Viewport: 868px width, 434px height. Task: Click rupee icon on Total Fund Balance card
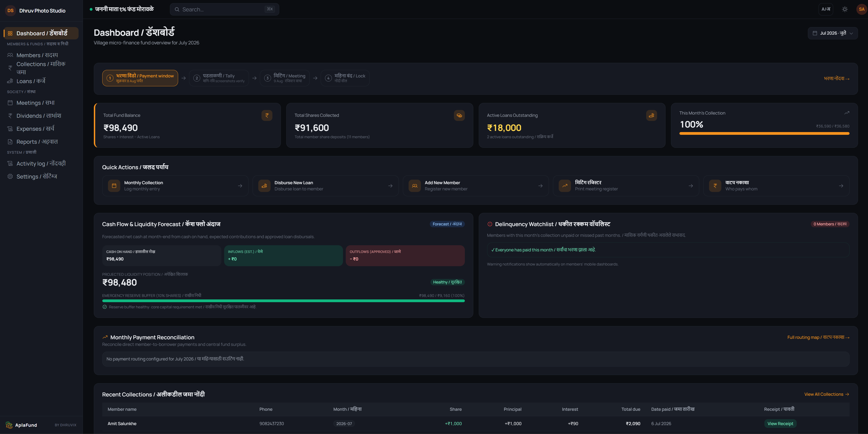(x=267, y=115)
